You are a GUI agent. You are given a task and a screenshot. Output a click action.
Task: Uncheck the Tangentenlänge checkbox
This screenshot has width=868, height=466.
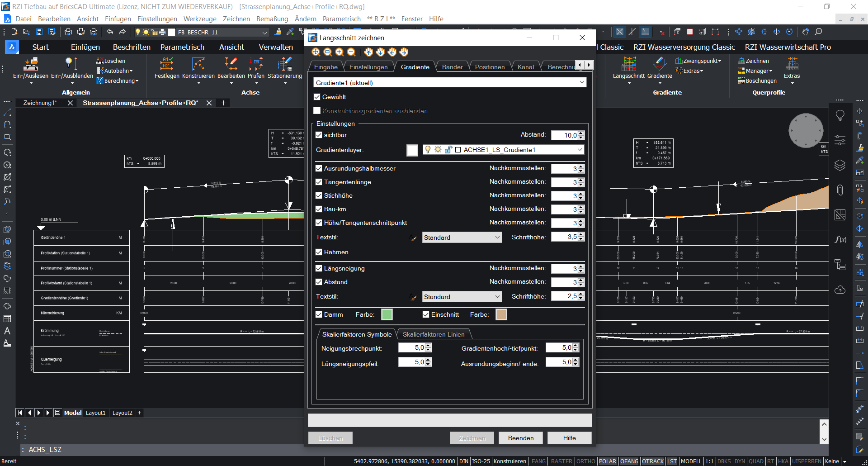[x=319, y=182]
